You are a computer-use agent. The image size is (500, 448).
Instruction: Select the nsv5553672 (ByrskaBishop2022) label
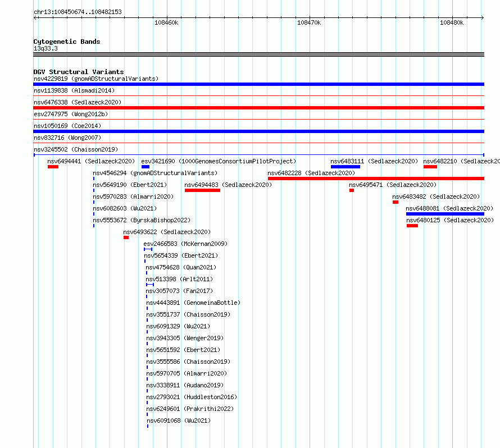(x=142, y=220)
